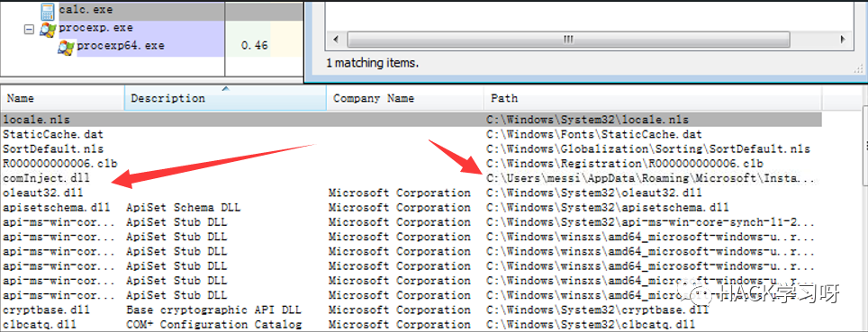Click the calc.exe calculator icon
Screen dimensions: 868x332
click(x=48, y=11)
